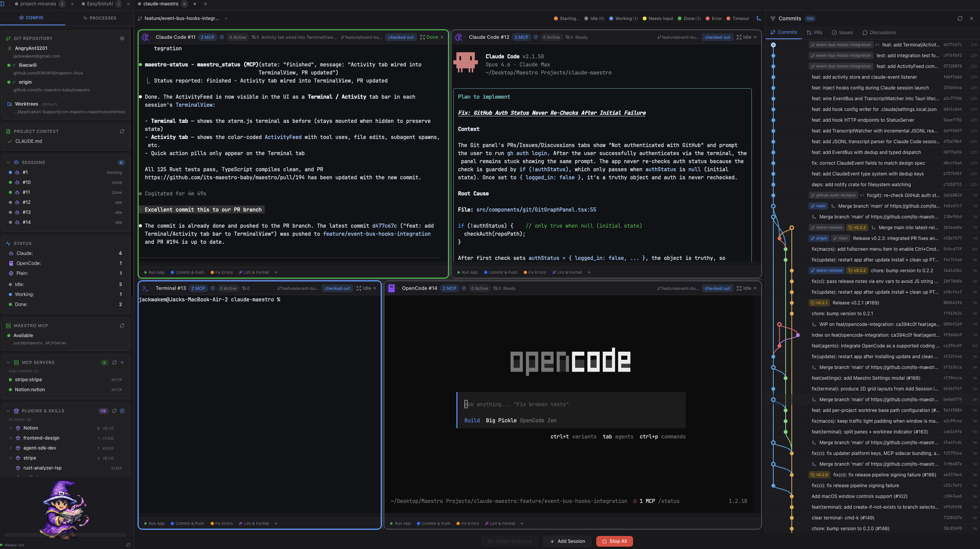Expand OpenCode #14 pane to fullscreen
This screenshot has height=549, width=980.
click(x=739, y=288)
